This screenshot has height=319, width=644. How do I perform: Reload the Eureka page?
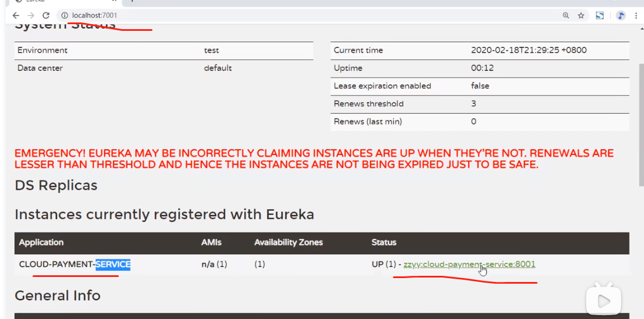[x=46, y=16]
